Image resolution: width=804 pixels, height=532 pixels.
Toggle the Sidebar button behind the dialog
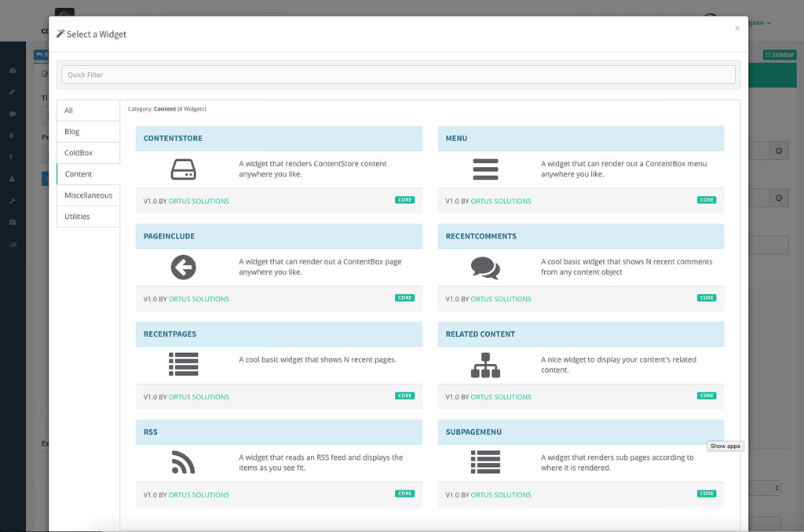pyautogui.click(x=780, y=55)
